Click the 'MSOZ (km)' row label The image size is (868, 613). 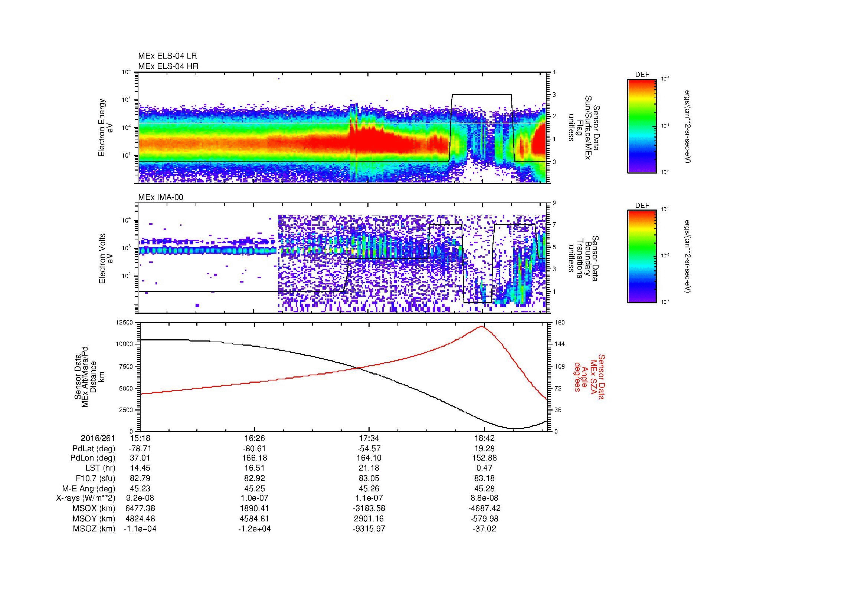tap(95, 529)
